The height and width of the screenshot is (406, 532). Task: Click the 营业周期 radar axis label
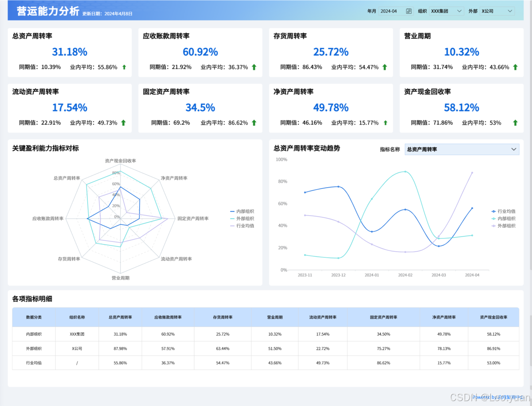coord(121,278)
